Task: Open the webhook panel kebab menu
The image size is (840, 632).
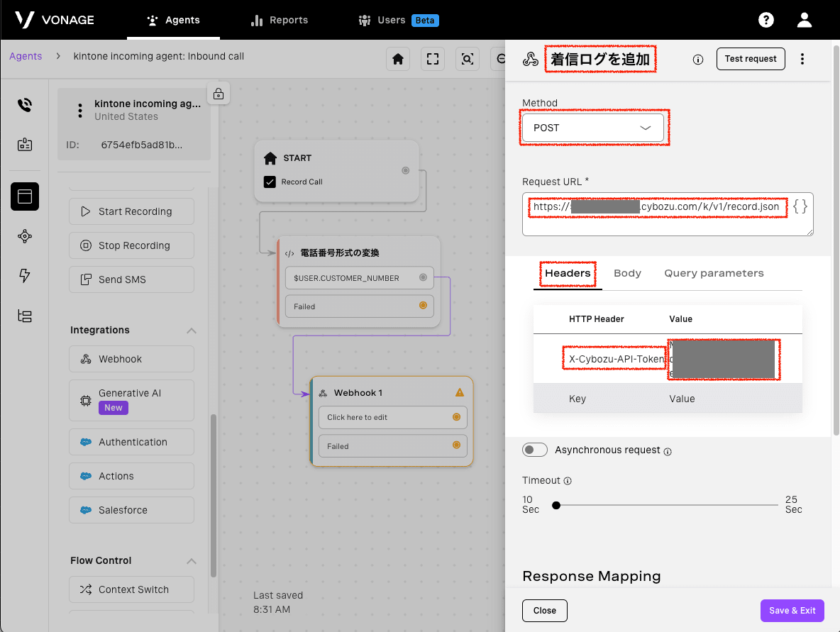Action: pyautogui.click(x=802, y=59)
